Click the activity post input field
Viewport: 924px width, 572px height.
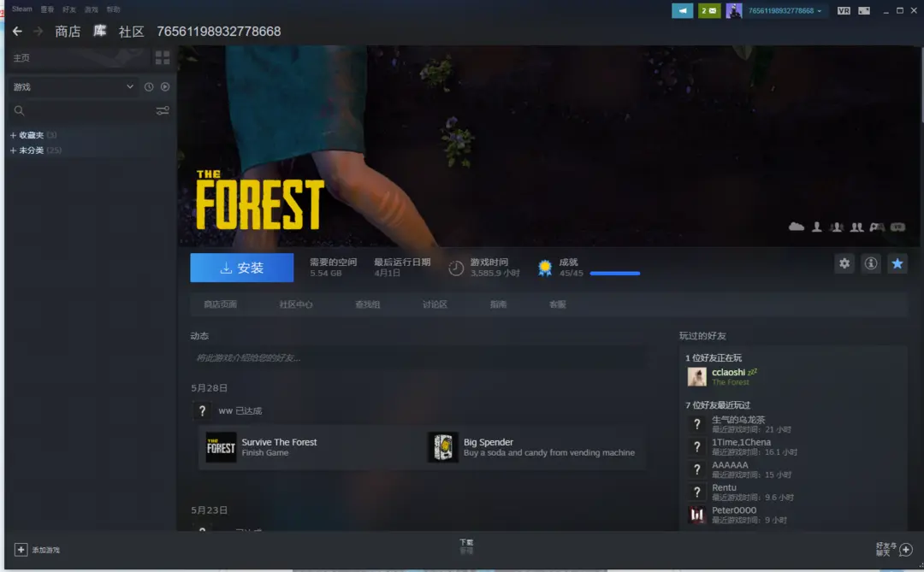pyautogui.click(x=418, y=357)
